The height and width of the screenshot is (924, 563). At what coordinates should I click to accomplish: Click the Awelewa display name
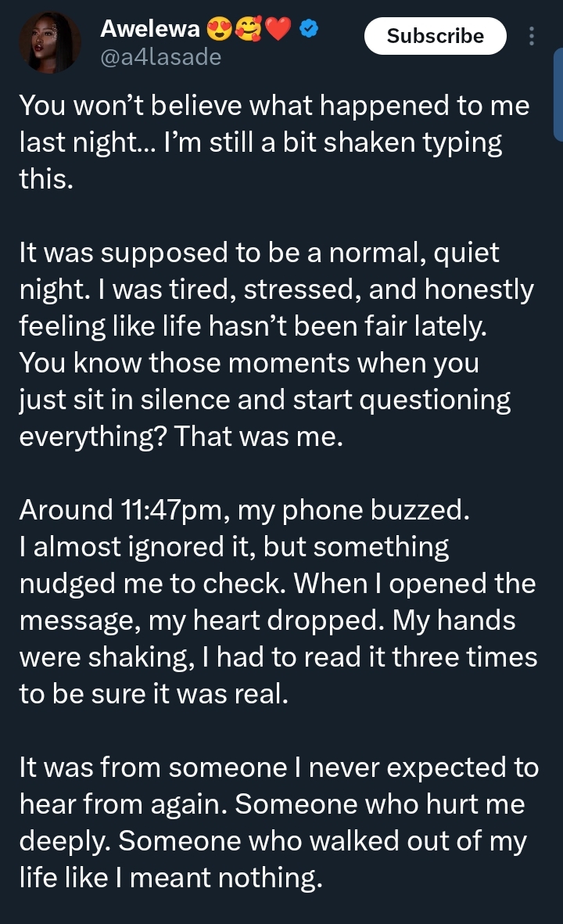pyautogui.click(x=149, y=31)
